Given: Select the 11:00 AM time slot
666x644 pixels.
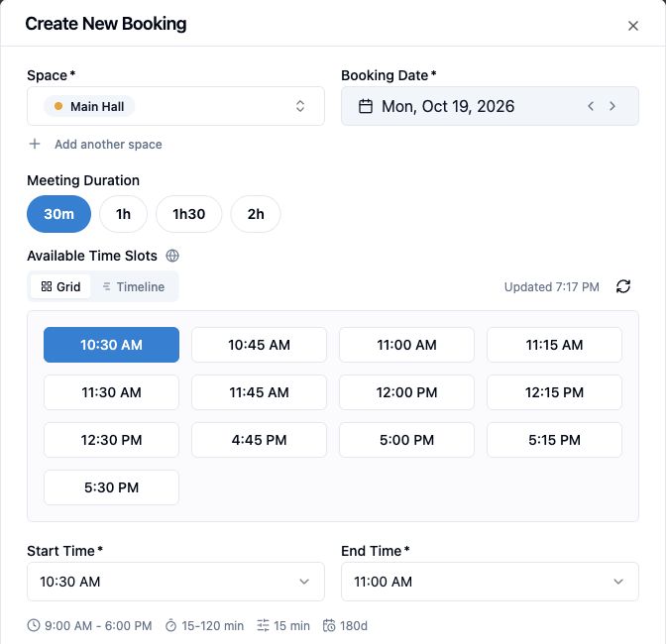Looking at the screenshot, I should 406,345.
